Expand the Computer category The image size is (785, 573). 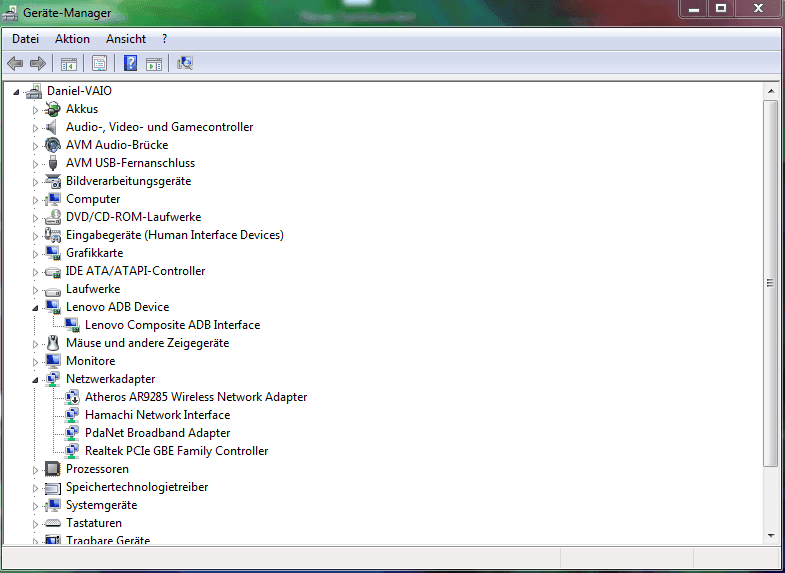(x=35, y=200)
